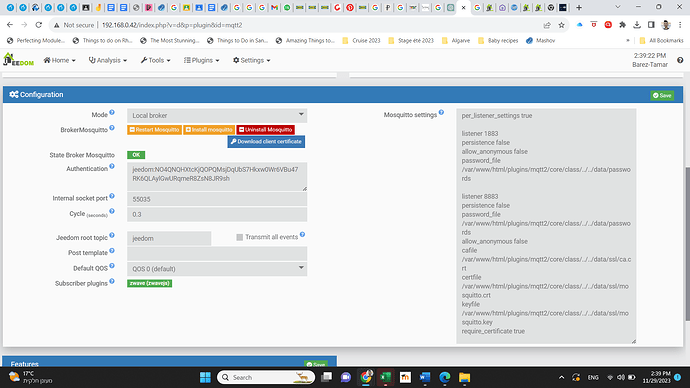Expand the Mode dropdown Local broker
This screenshot has width=690, height=388.
[217, 115]
